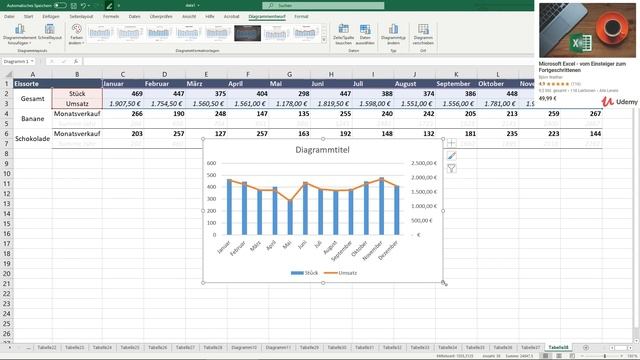Select sheet tab Tabelle37
Viewport: 640px width, 360px height.
click(x=530, y=348)
